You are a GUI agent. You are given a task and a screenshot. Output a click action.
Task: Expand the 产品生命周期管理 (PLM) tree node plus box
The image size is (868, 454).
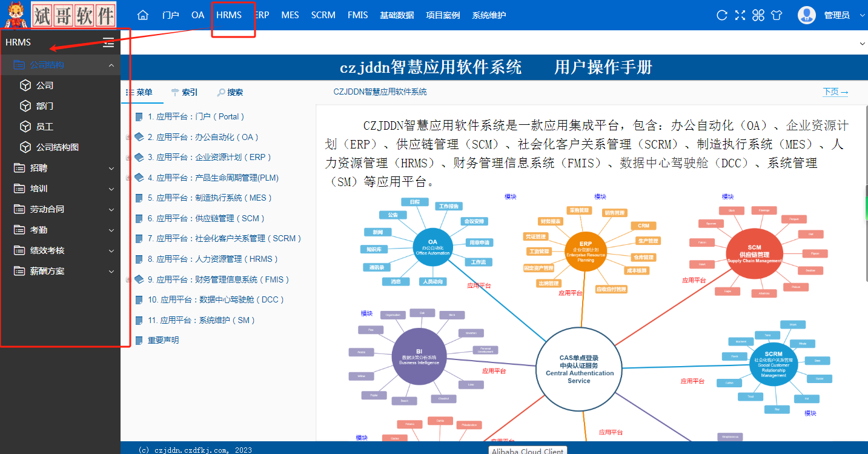(128, 178)
